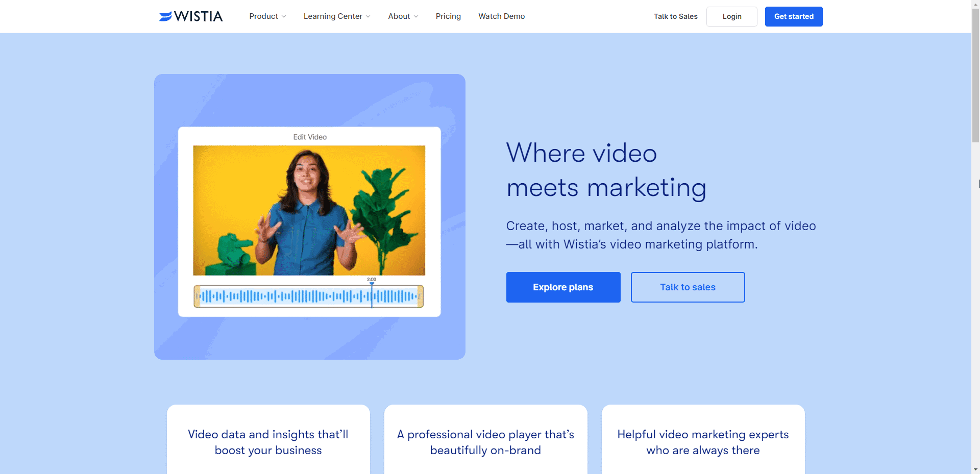980x474 pixels.
Task: Click the audio waveform strip below the video
Action: (308, 296)
